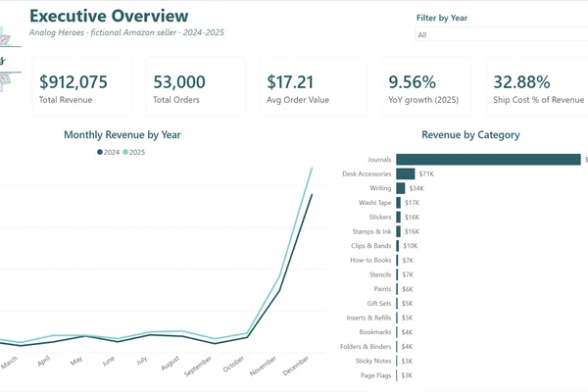Click the Stickers category label
Viewport: 588px width, 392px height.
[x=380, y=217]
